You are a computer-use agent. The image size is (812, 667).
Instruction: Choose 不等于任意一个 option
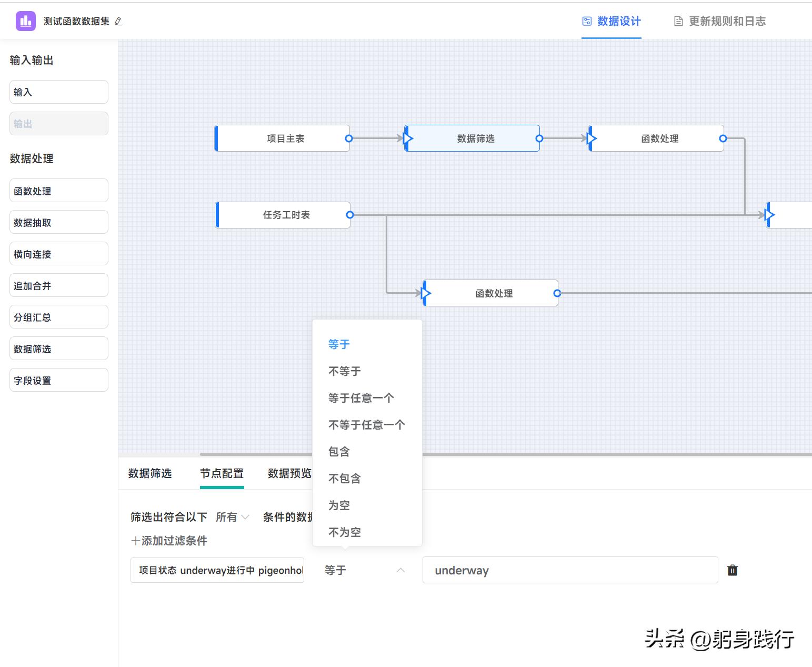click(x=367, y=425)
